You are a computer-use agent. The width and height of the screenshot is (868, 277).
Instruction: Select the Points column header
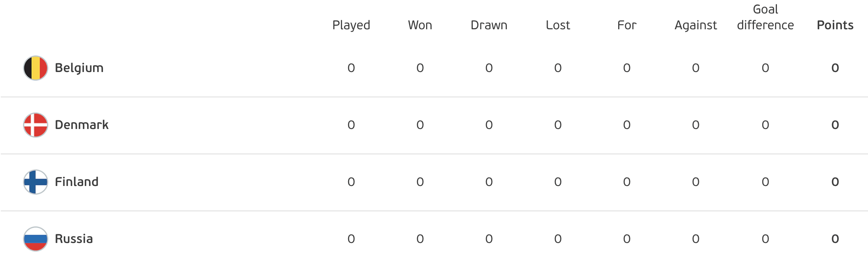point(835,25)
